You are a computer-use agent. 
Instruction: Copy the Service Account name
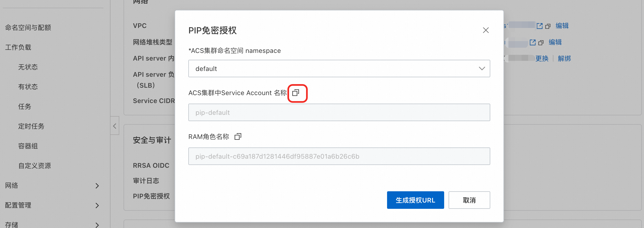pos(296,93)
